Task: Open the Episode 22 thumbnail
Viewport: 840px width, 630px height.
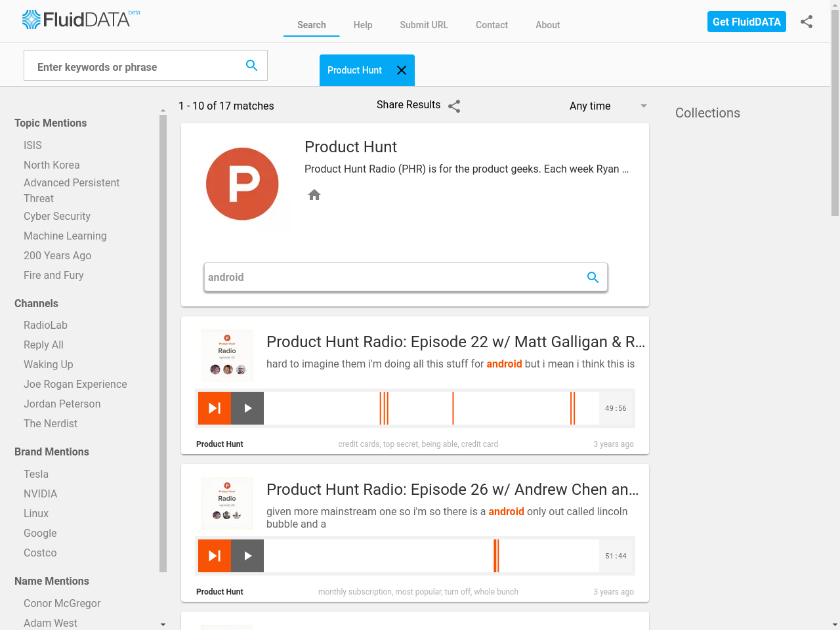Action: pyautogui.click(x=227, y=355)
